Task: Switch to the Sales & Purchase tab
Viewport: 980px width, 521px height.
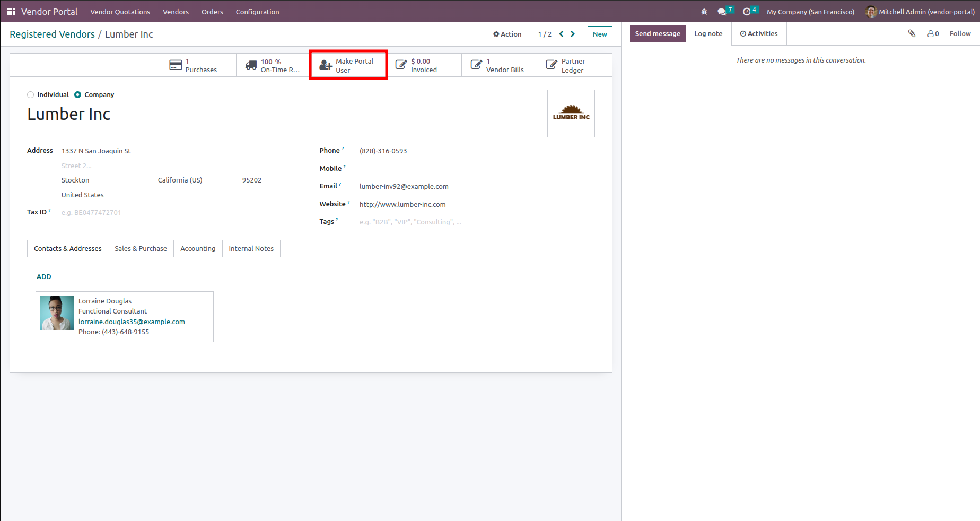Action: tap(141, 248)
